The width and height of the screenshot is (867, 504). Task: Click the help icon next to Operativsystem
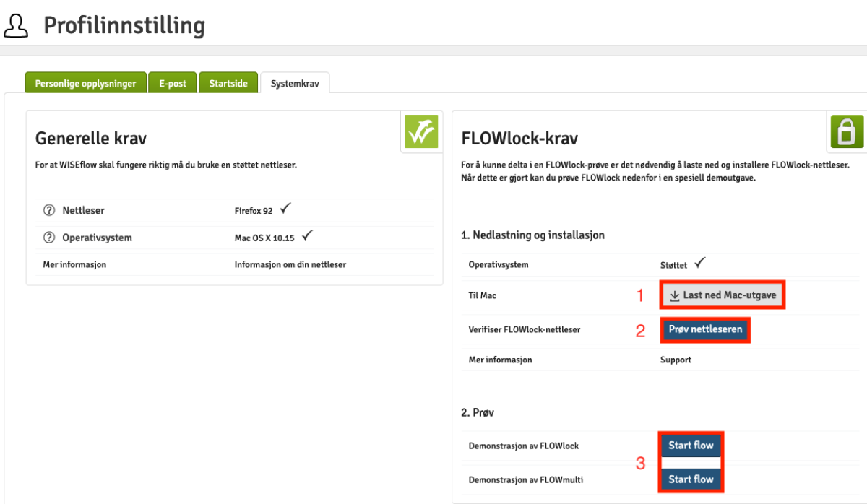point(49,237)
